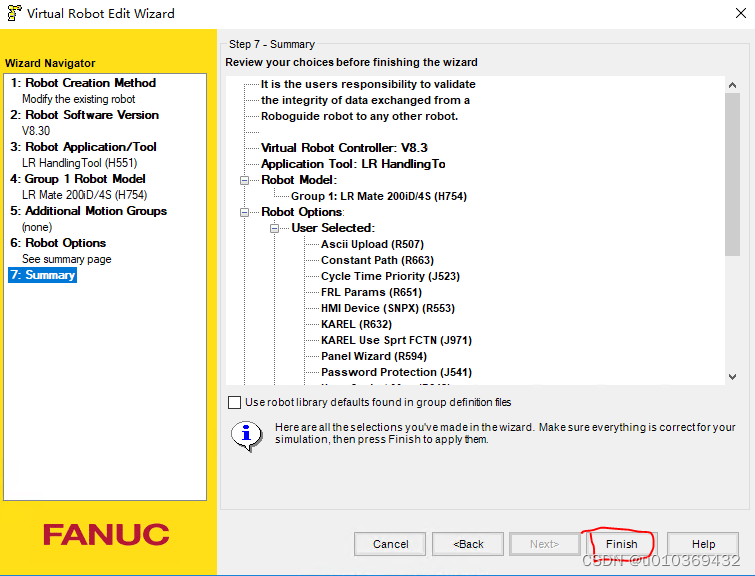Viewport: 755px width, 576px height.
Task: Select 'KAREL (R632)' option
Action: click(x=357, y=325)
